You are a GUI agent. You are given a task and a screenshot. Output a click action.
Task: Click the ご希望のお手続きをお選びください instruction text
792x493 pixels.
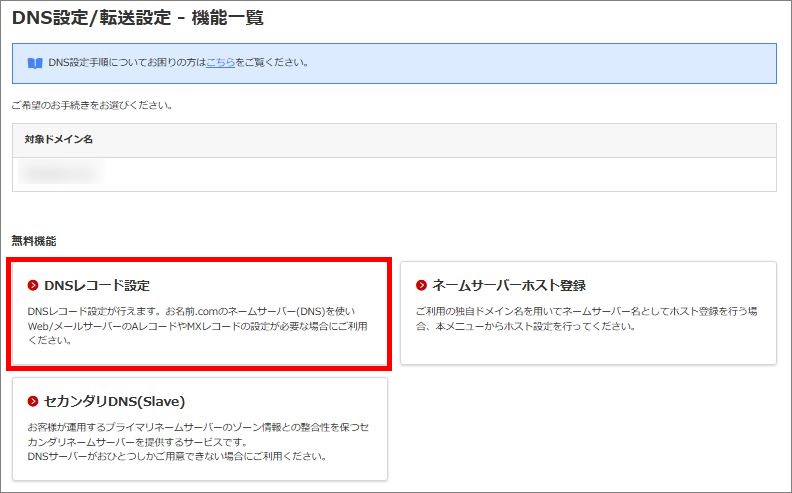tap(92, 106)
